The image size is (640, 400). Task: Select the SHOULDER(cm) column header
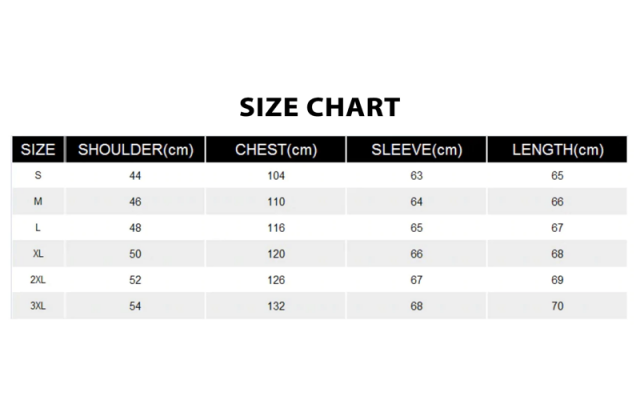pyautogui.click(x=136, y=149)
